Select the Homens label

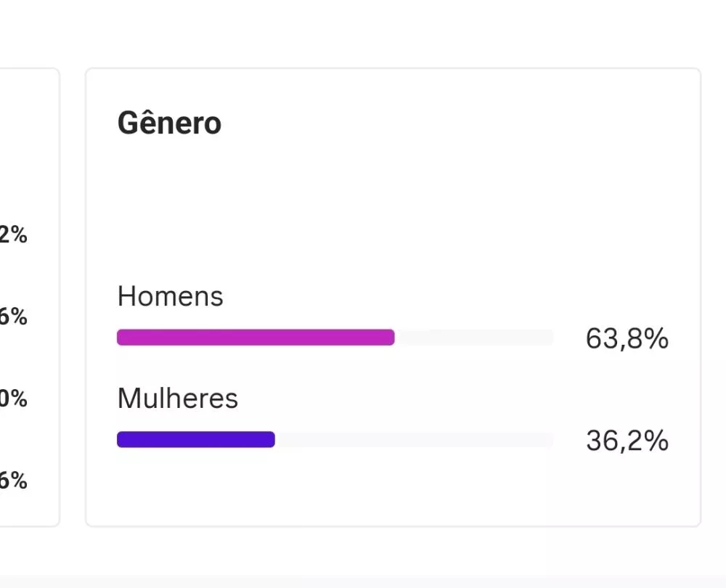pyautogui.click(x=171, y=296)
